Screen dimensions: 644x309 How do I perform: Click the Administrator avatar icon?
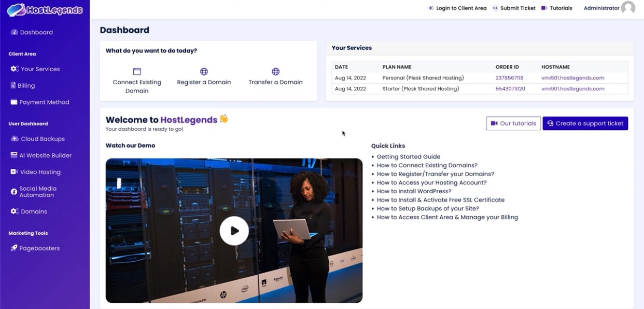(x=628, y=8)
